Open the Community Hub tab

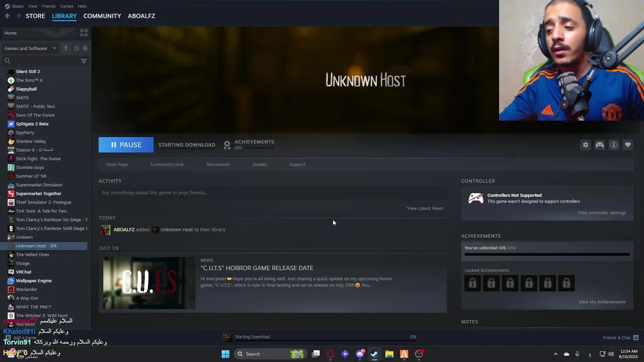pyautogui.click(x=167, y=164)
